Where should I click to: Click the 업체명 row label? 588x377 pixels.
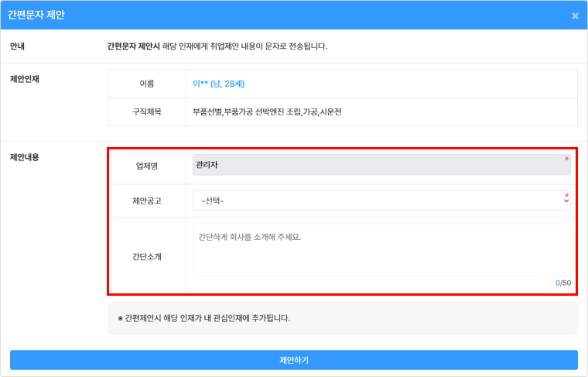147,166
